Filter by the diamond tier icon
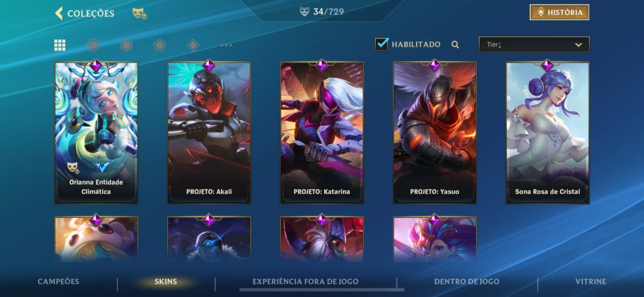 click(193, 45)
